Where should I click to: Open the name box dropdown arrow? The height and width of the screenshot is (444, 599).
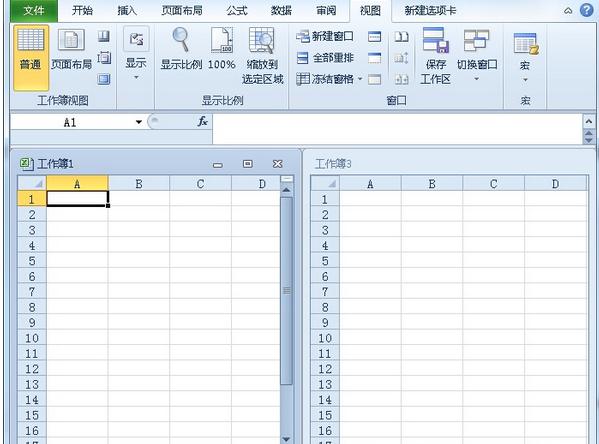point(139,122)
